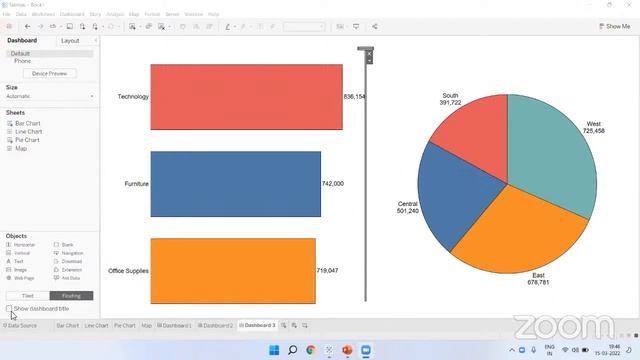The image size is (640, 360).
Task: Collapse the side pane with arrow
Action: point(96,40)
